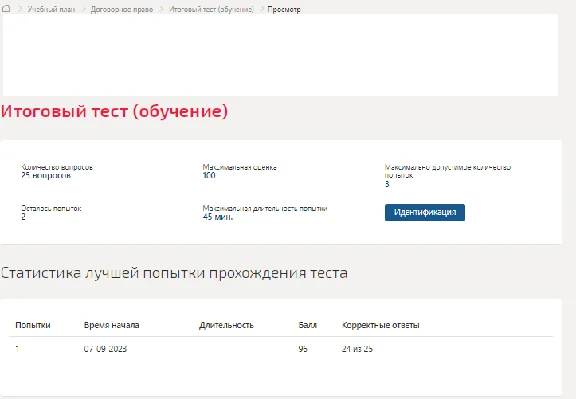
Task: Select the Просмотр breadcrumb item
Action: (284, 10)
